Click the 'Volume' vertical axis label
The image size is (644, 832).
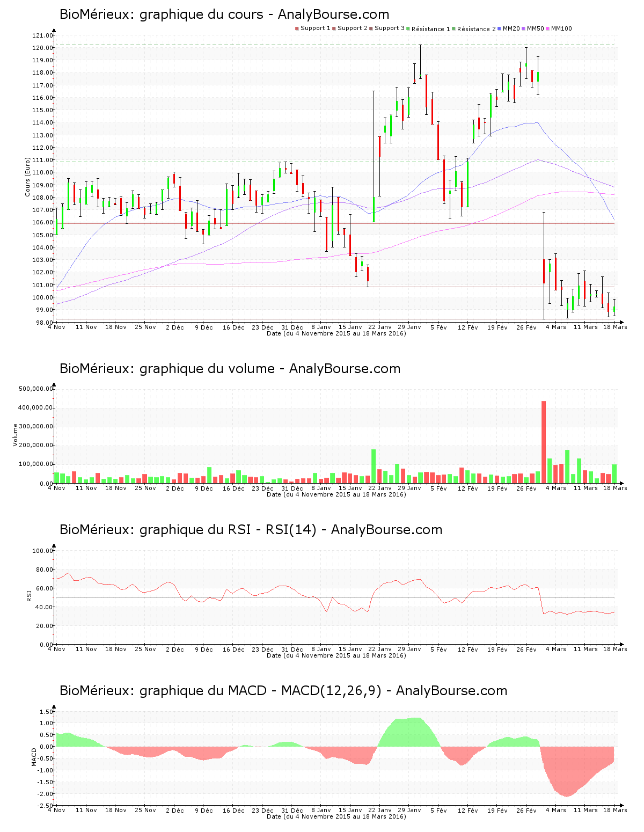point(15,435)
